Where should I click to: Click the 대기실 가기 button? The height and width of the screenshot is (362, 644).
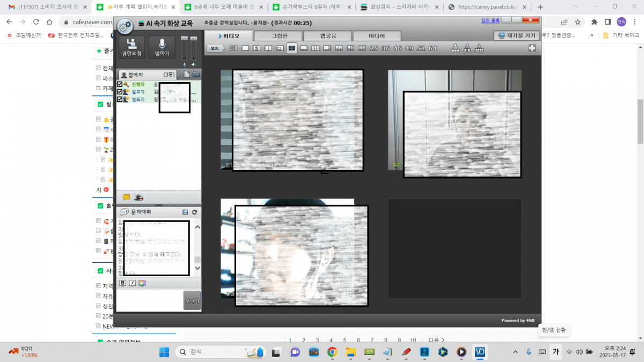tap(515, 35)
